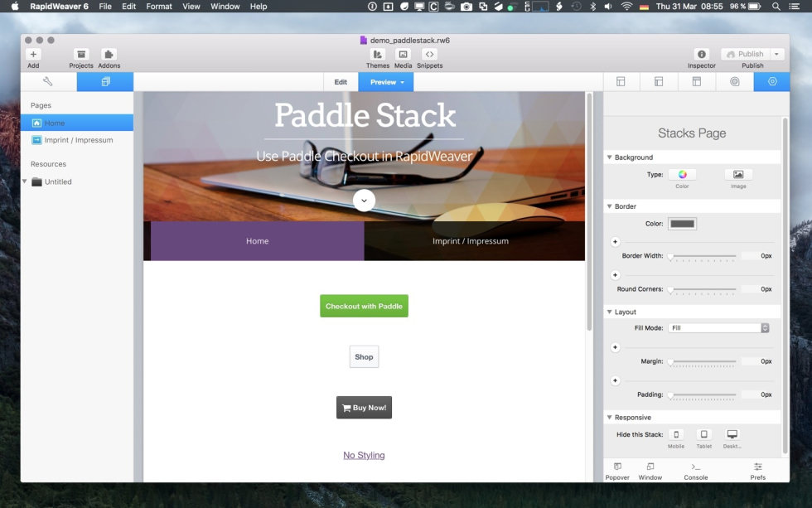Collapse the Responsive section
Image resolution: width=812 pixels, height=508 pixels.
point(610,418)
